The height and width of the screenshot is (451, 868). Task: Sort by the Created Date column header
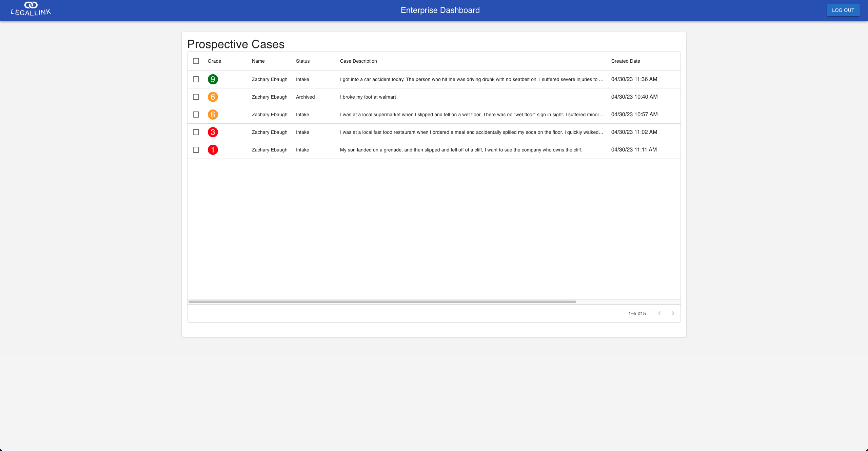point(625,61)
